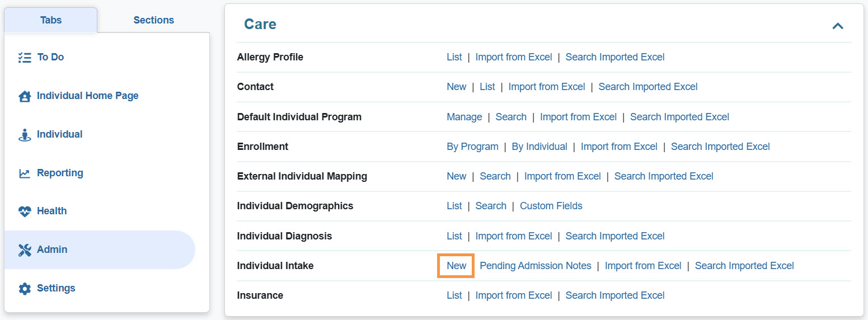The width and height of the screenshot is (868, 320).
Task: Click the Reporting chart icon
Action: [25, 173]
